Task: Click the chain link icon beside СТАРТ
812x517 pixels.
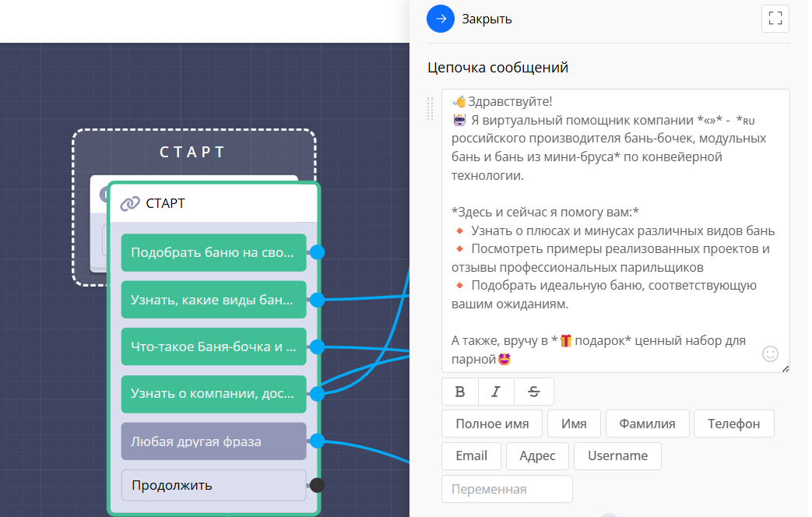Action: click(129, 204)
